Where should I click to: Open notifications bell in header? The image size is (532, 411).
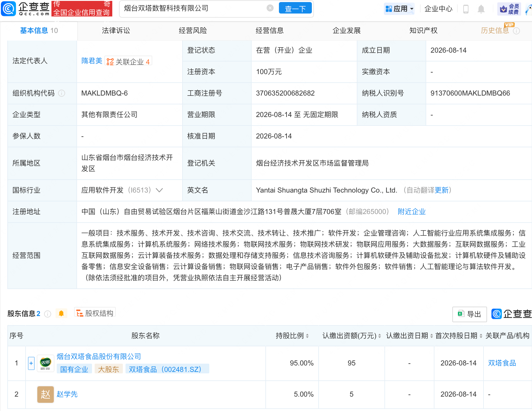(x=481, y=9)
